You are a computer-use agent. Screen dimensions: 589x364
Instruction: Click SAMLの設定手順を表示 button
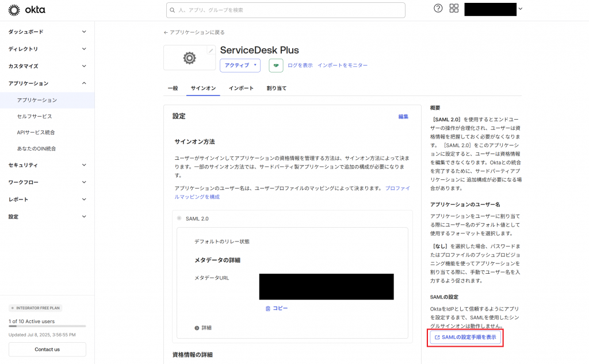coord(465,338)
